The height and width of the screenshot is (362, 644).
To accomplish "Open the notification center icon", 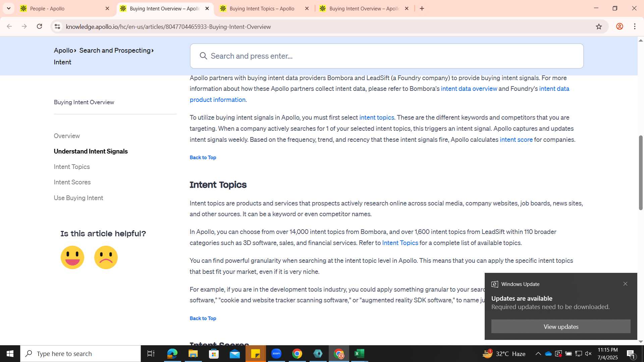I will 631,354.
